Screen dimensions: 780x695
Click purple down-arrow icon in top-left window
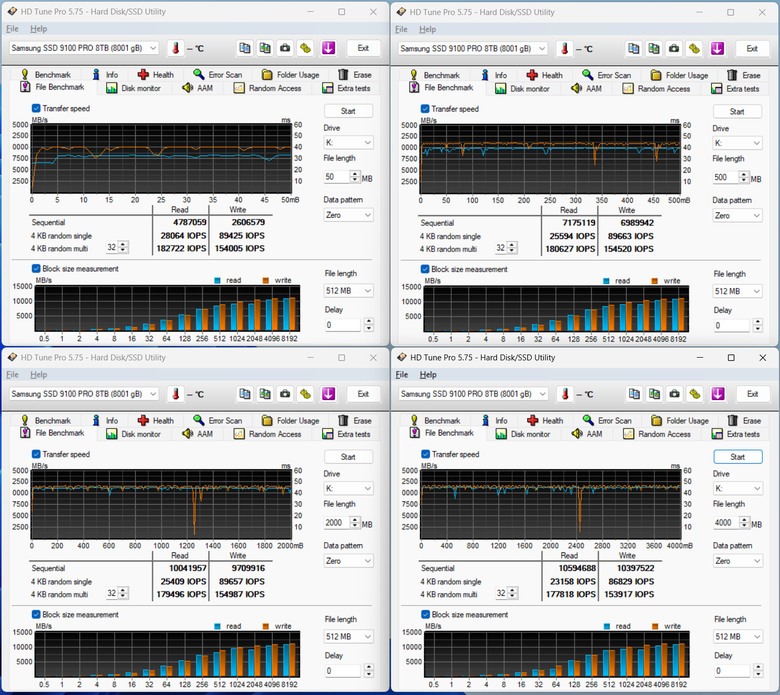click(x=328, y=48)
